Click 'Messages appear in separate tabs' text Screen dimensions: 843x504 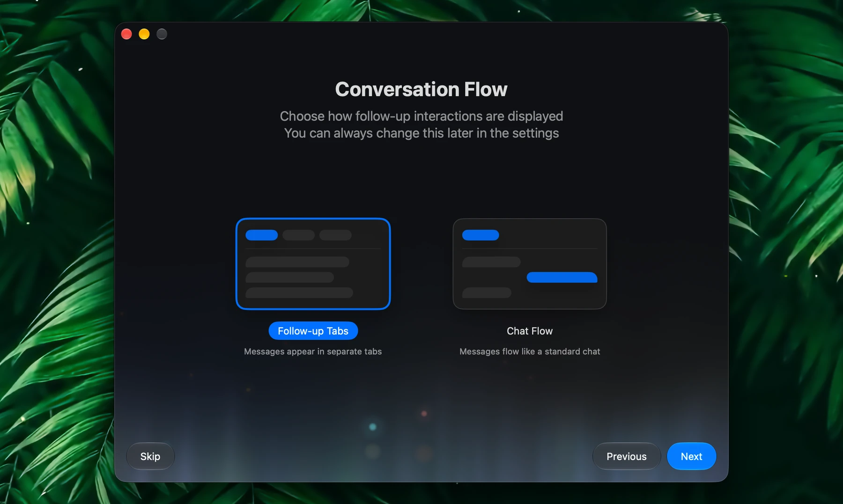pos(313,351)
